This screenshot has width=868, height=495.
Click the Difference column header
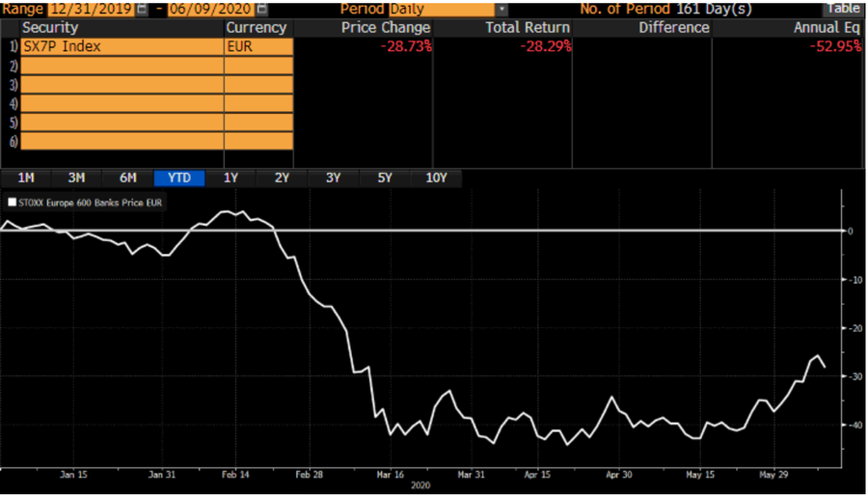674,28
